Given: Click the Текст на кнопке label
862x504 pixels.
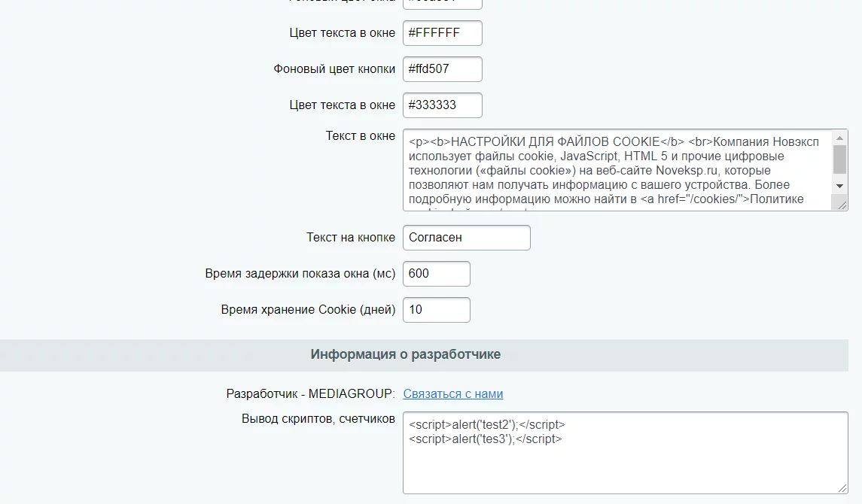Looking at the screenshot, I should click(351, 238).
